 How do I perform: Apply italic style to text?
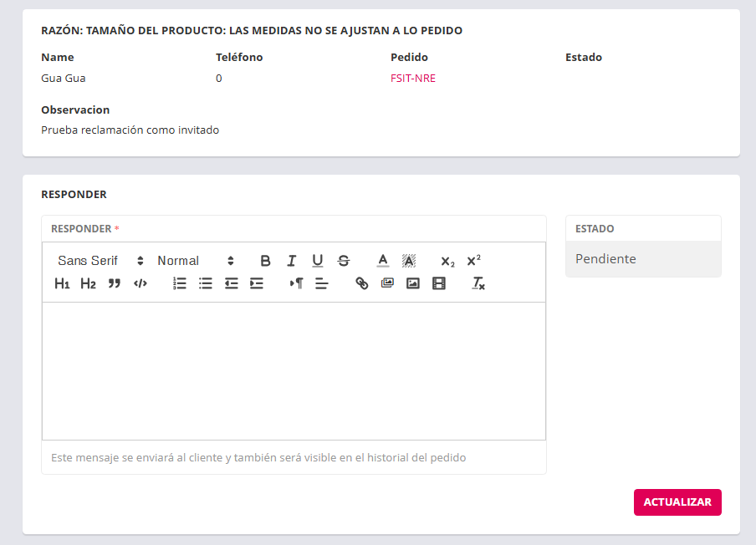291,261
